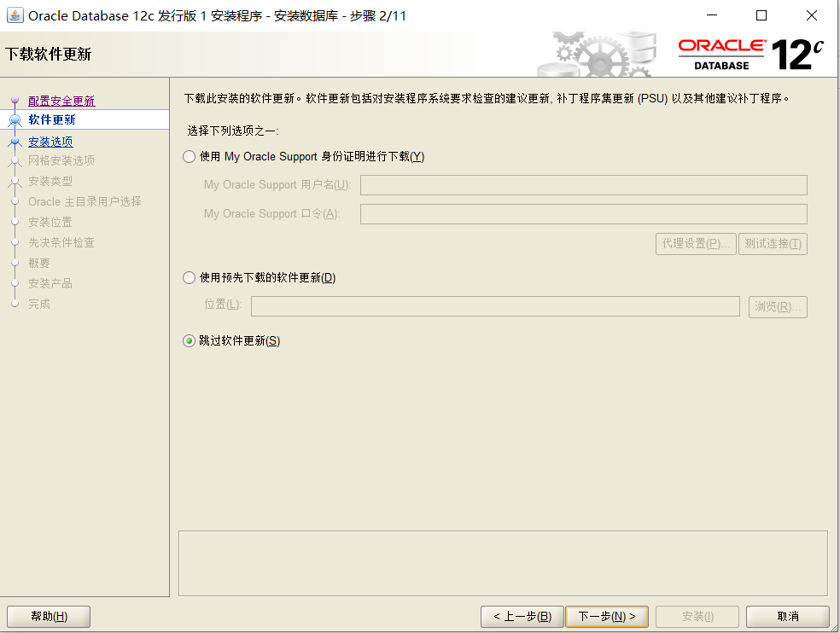Open 帮助 help button
Screen dimensions: 840x633
tap(49, 617)
